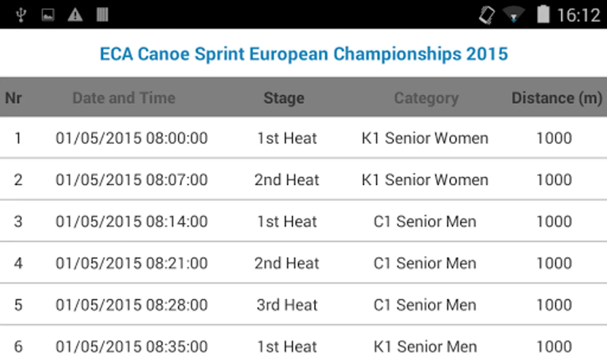Sort by the Nr column header
This screenshot has width=607, height=364.
coord(13,98)
